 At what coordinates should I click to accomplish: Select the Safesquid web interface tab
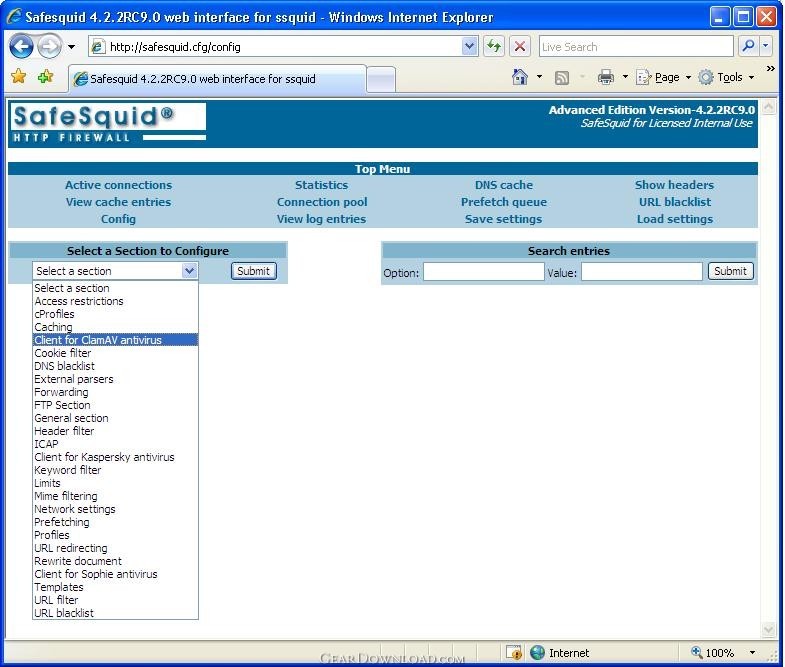tap(217, 79)
